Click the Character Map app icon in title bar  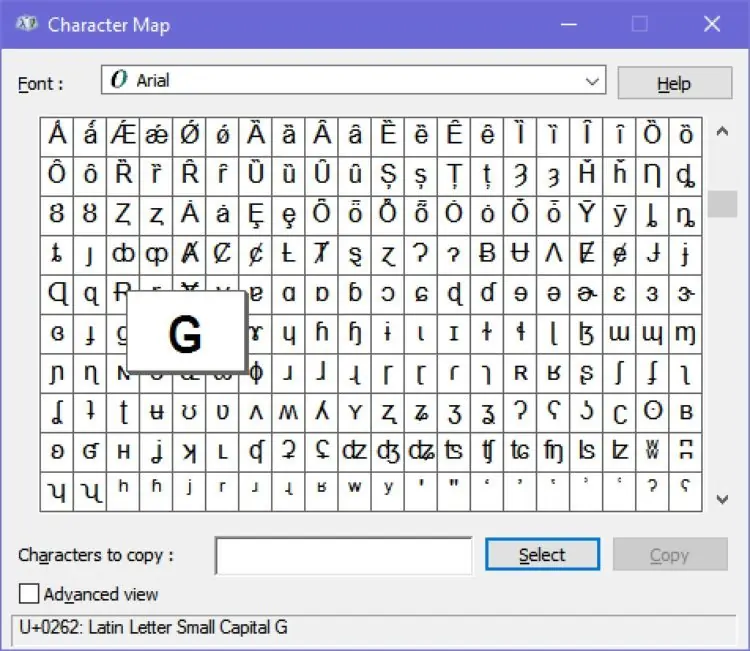click(26, 23)
